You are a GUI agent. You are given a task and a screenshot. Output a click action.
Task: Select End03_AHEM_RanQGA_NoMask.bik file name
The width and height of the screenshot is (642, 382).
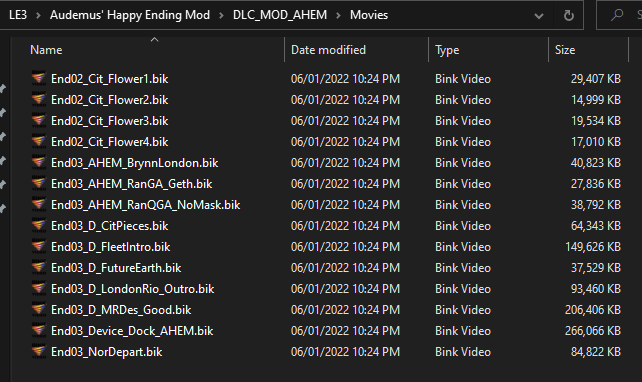click(x=145, y=205)
